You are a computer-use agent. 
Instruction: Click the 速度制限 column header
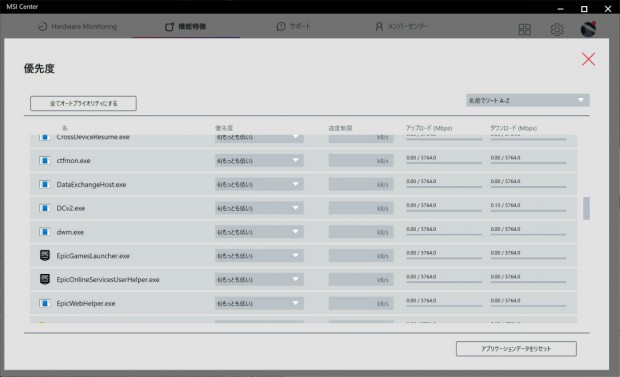(x=340, y=128)
